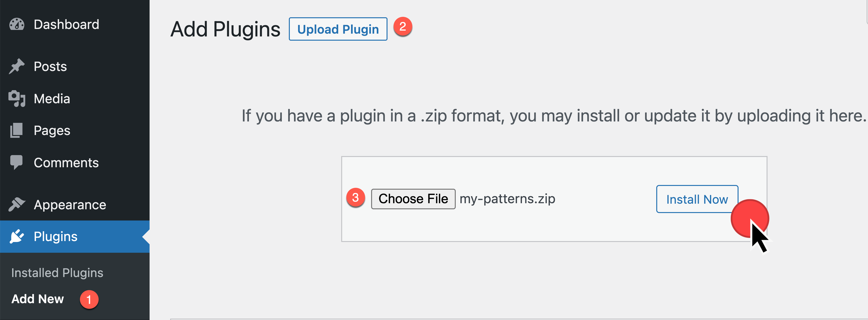This screenshot has height=320, width=868.
Task: Click the my-patterns.zip file name
Action: tap(507, 199)
